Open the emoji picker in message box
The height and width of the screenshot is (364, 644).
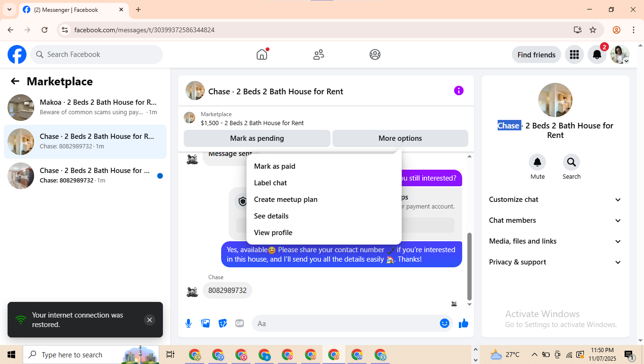click(445, 323)
